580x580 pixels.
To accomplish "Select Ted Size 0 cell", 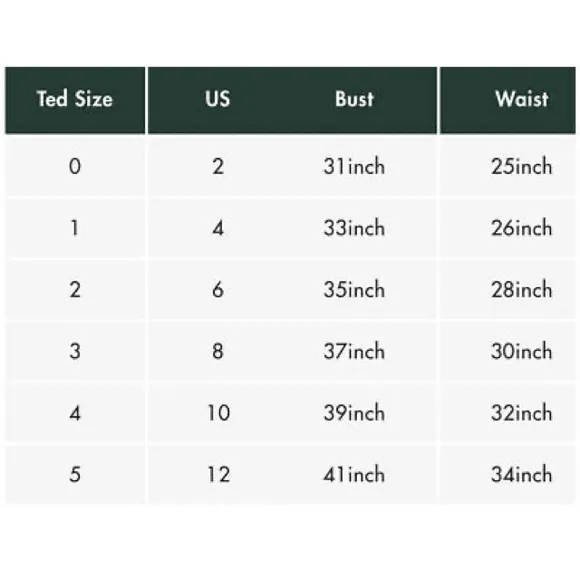I will [75, 166].
